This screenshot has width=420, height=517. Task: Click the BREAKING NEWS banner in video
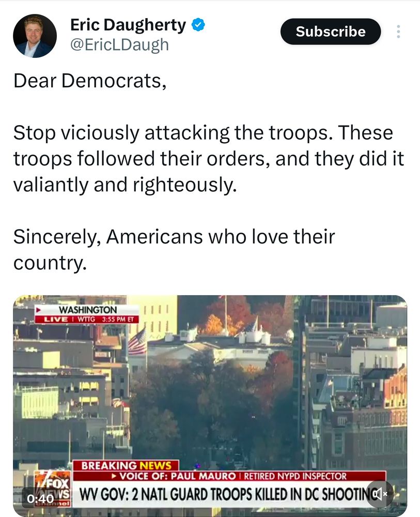126,466
